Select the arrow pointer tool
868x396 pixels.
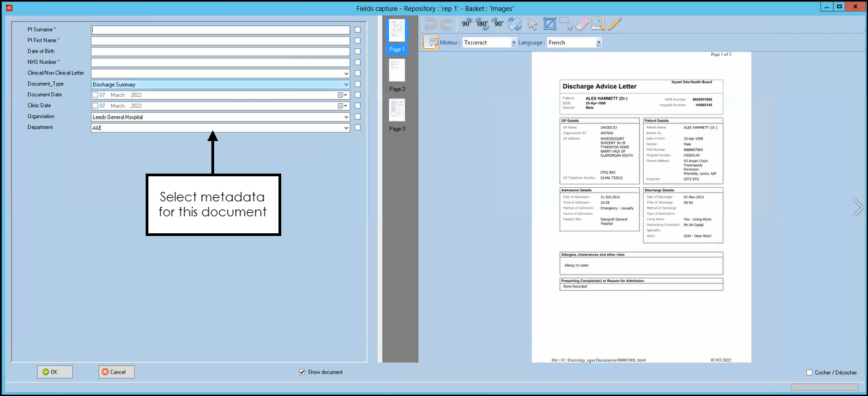pos(533,24)
